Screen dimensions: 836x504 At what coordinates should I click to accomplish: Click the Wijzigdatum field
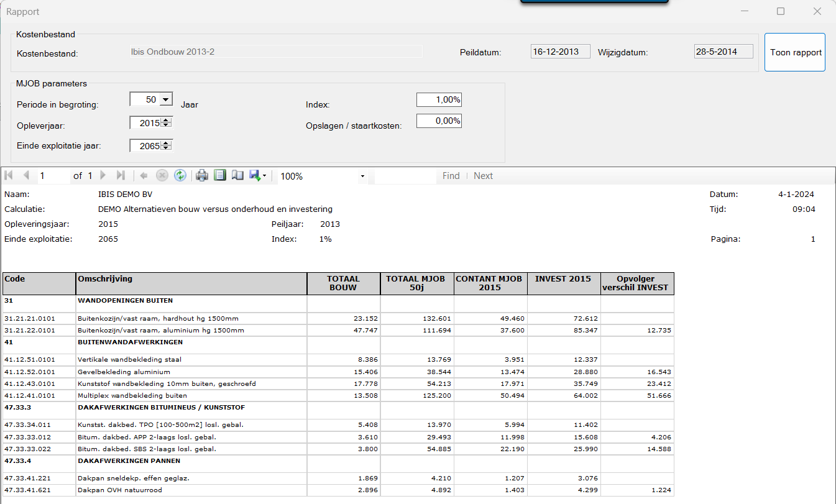[723, 52]
